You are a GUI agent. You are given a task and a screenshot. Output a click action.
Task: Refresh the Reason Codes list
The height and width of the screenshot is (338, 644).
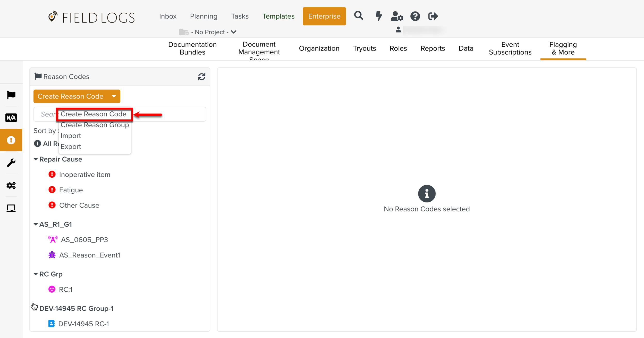201,77
